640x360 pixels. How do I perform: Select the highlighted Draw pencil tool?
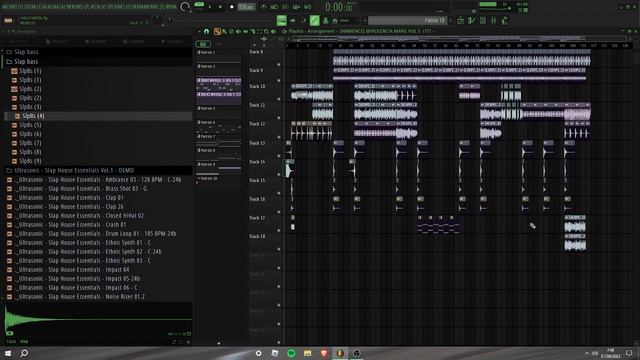[x=217, y=31]
